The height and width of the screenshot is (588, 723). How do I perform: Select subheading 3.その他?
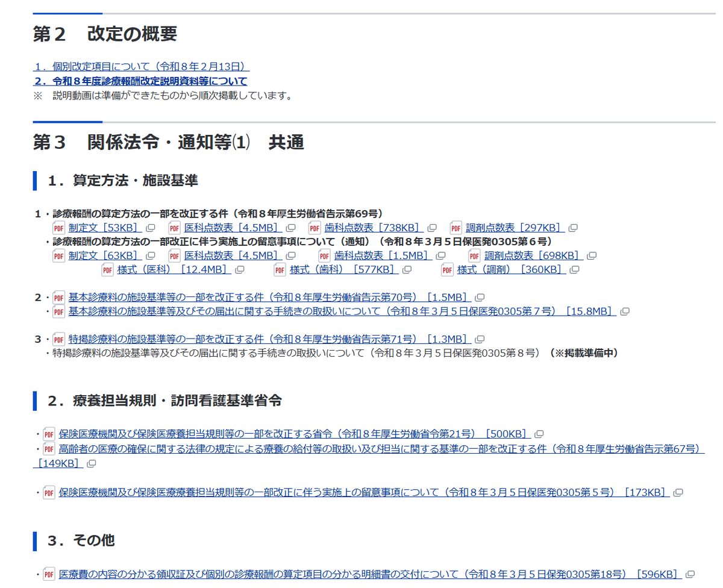(81, 540)
